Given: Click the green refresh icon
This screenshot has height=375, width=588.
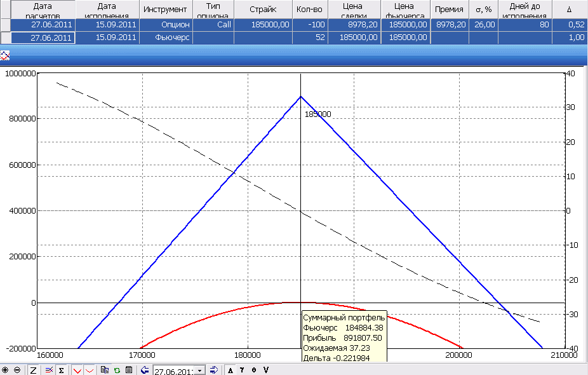Looking at the screenshot, I should pos(117,370).
